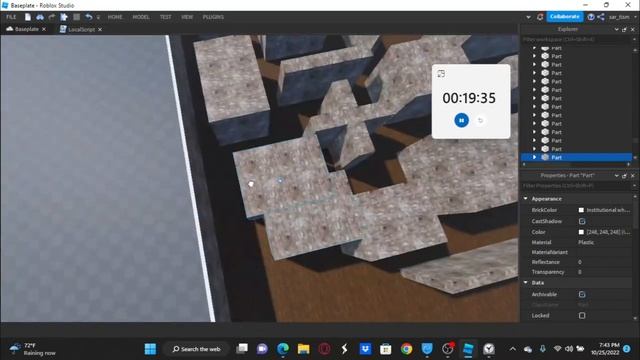
Task: Close the Properties panel
Action: [x=633, y=176]
